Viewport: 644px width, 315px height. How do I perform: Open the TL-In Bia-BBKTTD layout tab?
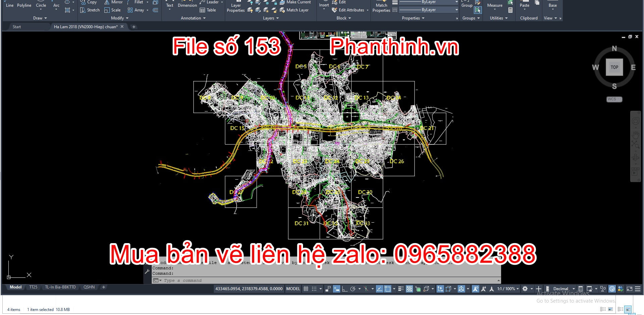click(60, 287)
